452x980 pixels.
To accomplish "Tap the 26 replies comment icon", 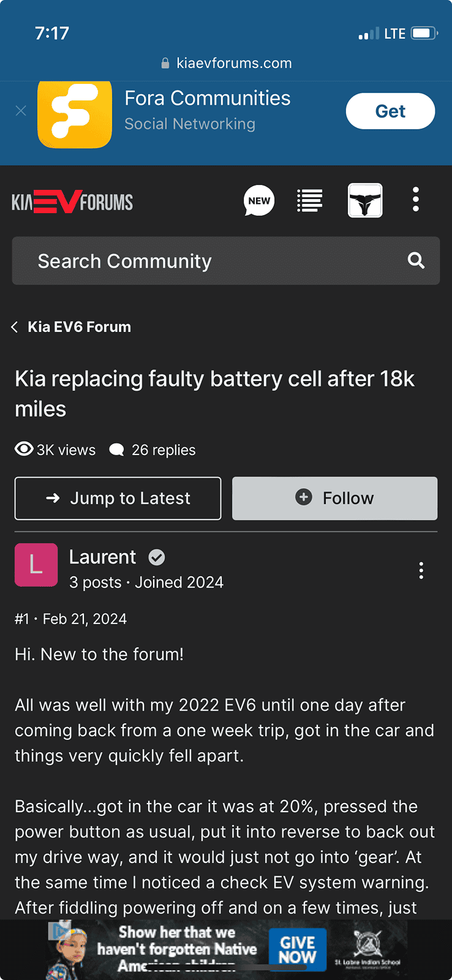I will (116, 450).
